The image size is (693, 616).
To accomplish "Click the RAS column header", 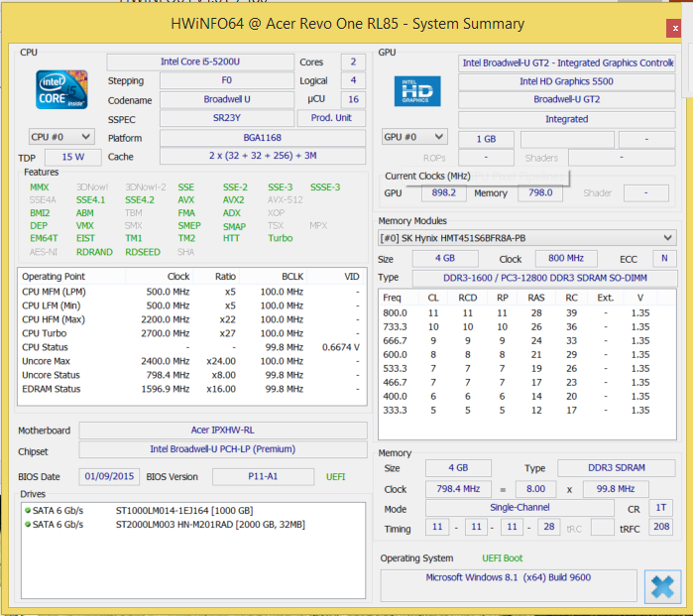I will pyautogui.click(x=536, y=298).
